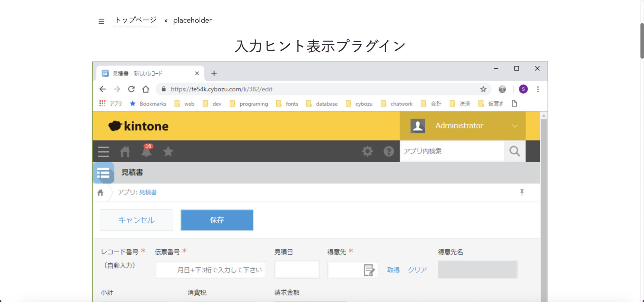Open the kintone hamburger menu
644x302 pixels.
103,151
